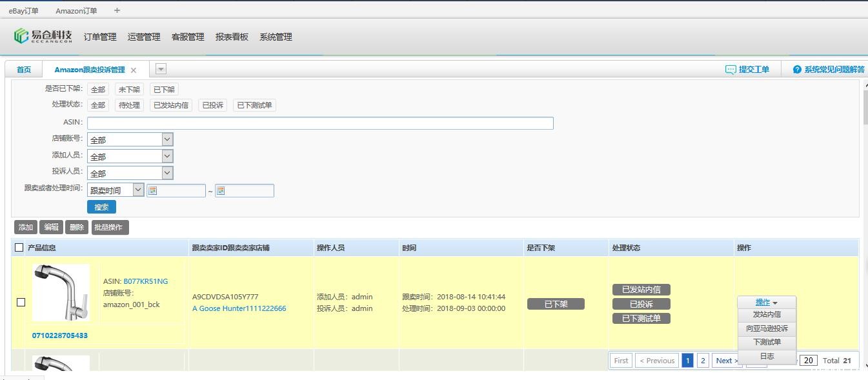Click the 易仓科技 logo icon

21,36
